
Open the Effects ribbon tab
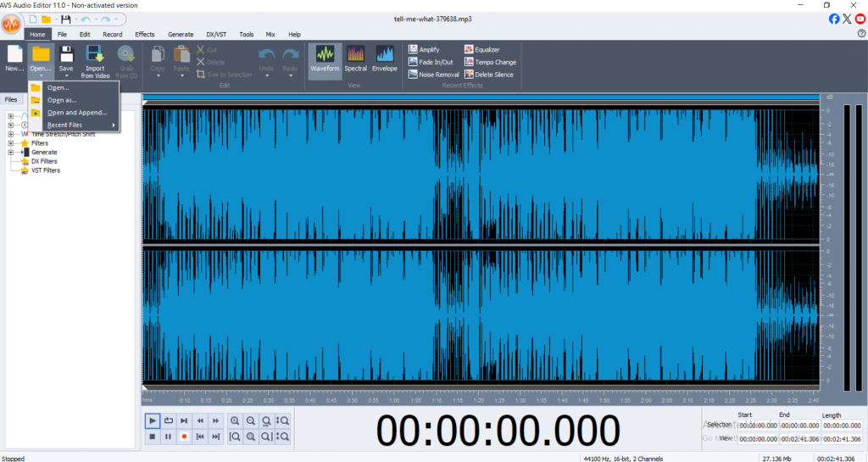pyautogui.click(x=145, y=34)
